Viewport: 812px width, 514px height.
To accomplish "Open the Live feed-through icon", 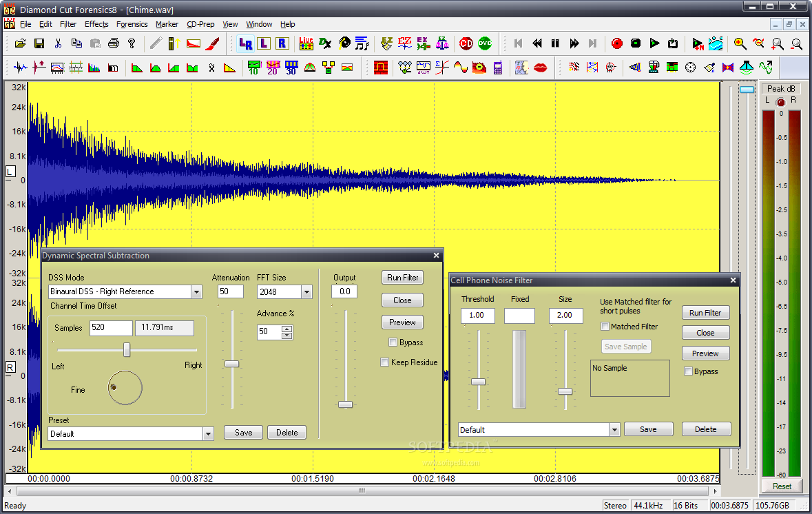I will click(x=306, y=44).
